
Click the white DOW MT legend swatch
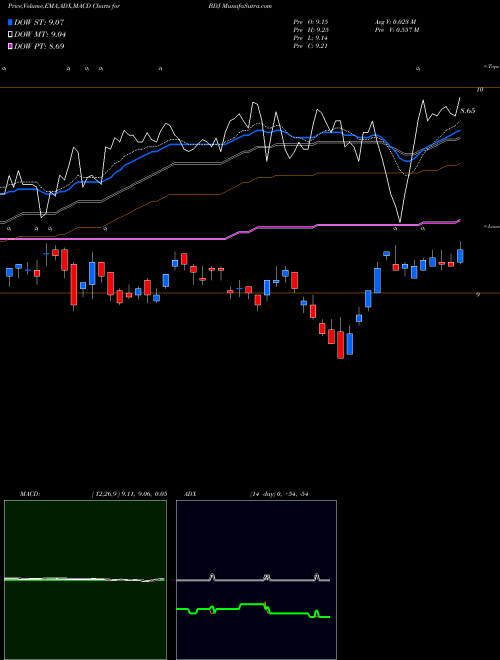[x=11, y=35]
